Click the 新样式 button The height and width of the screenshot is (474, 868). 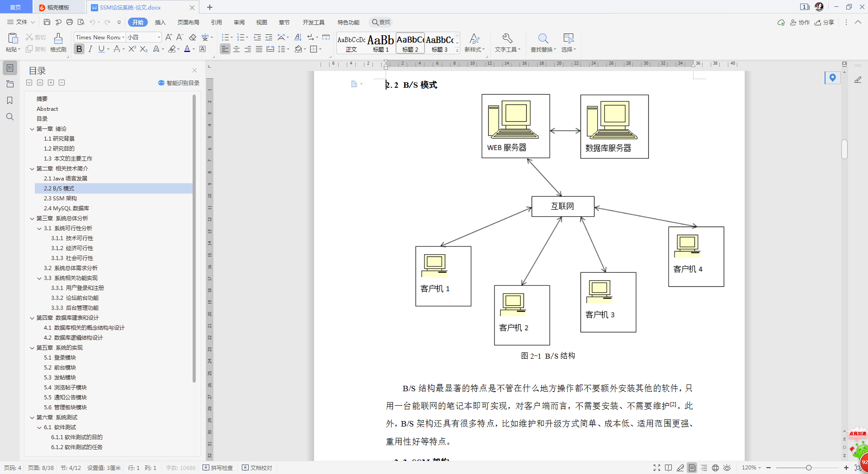pos(474,43)
